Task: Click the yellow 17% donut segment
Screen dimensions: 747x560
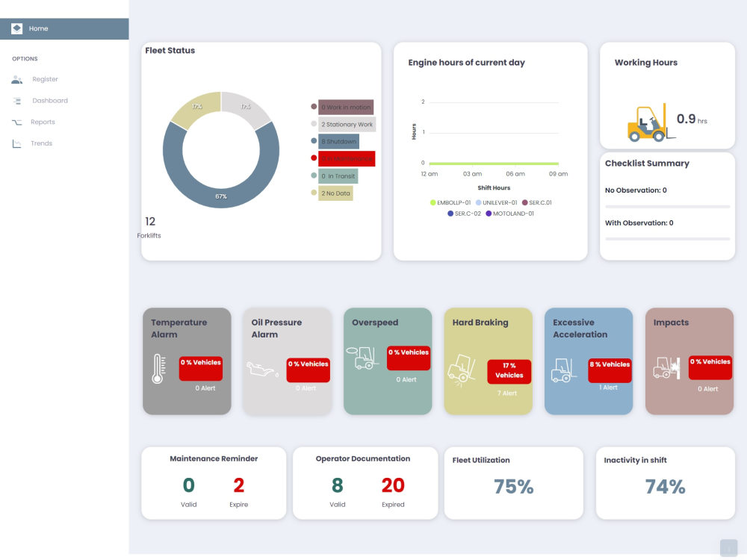Action: pyautogui.click(x=196, y=108)
